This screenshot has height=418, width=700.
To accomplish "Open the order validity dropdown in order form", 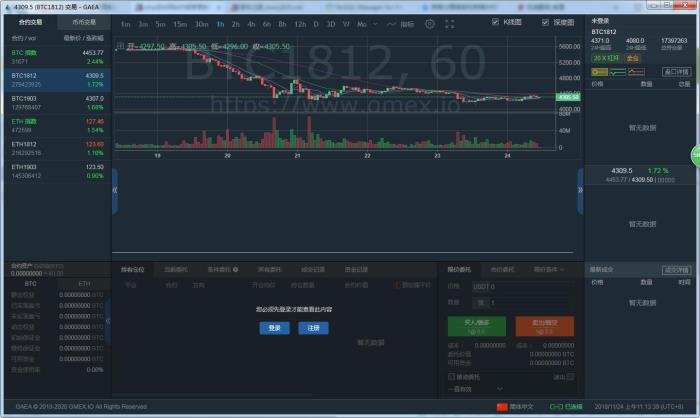I will (475, 389).
